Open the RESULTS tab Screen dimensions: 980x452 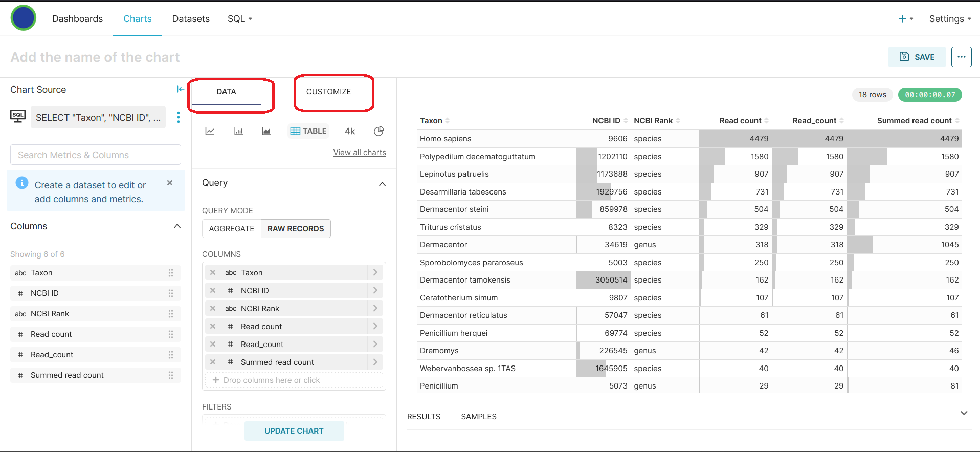click(x=424, y=417)
